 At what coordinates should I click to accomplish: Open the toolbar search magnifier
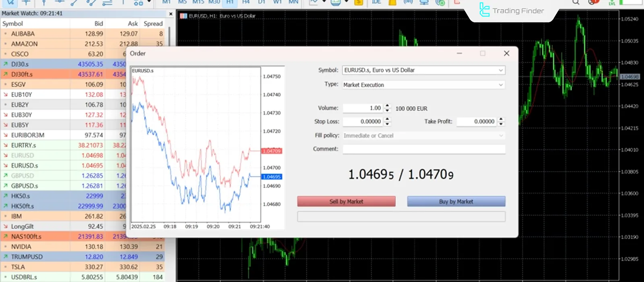point(576,2)
